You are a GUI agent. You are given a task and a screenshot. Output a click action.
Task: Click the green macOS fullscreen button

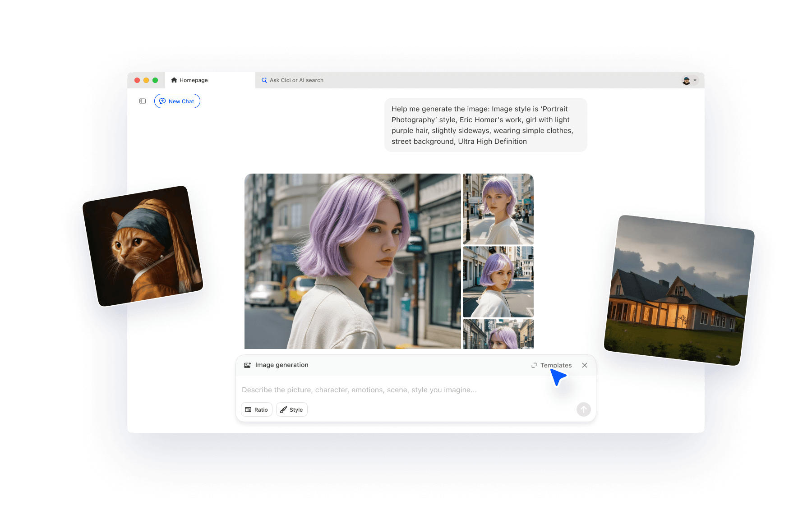[x=155, y=80]
